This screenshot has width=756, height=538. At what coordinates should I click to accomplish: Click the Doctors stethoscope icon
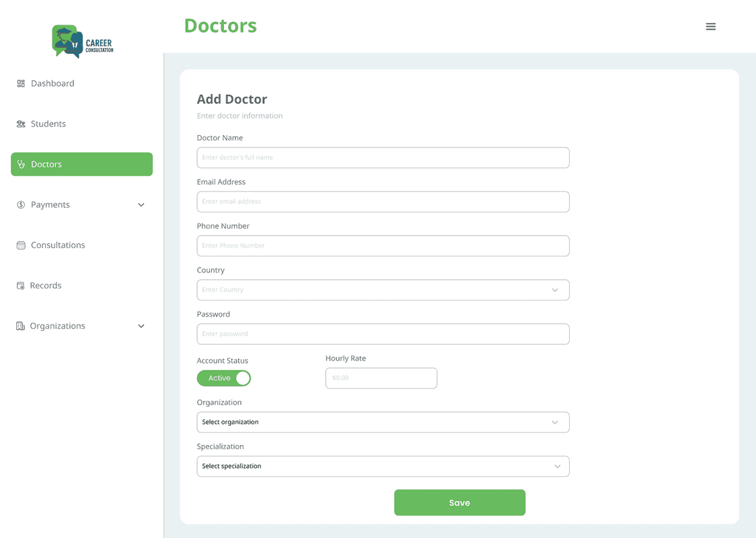[x=21, y=164]
